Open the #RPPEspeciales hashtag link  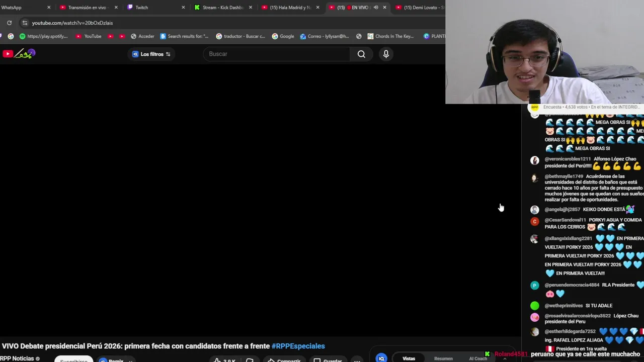[x=298, y=346]
